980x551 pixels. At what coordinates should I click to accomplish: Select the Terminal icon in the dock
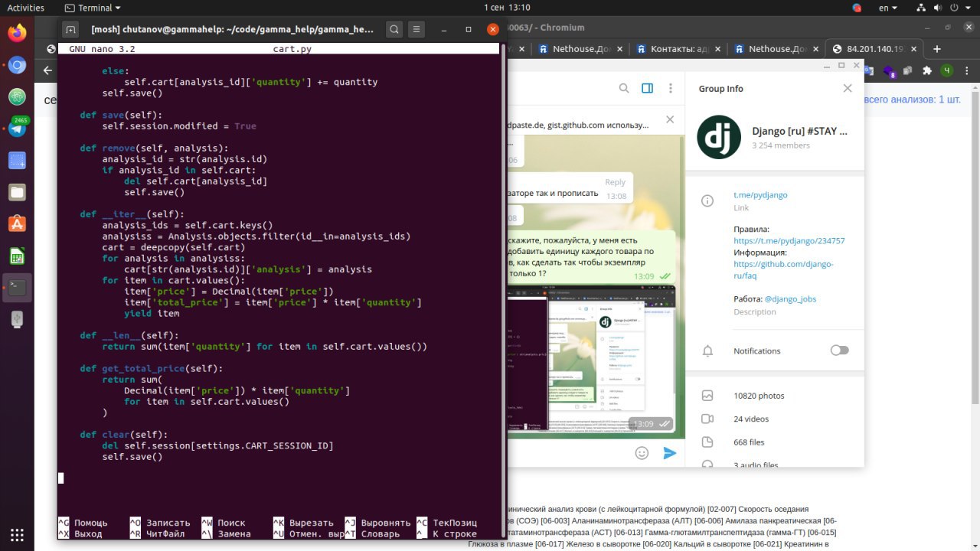tap(17, 288)
